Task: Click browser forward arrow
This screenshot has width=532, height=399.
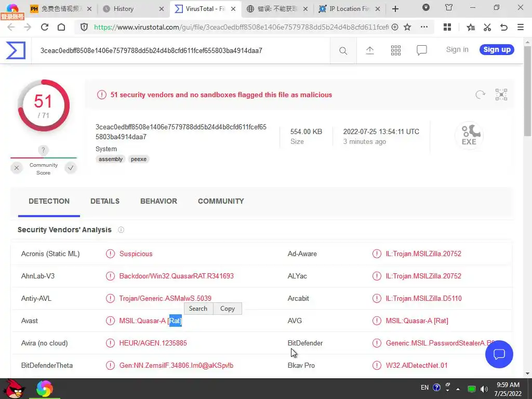Action: point(28,27)
